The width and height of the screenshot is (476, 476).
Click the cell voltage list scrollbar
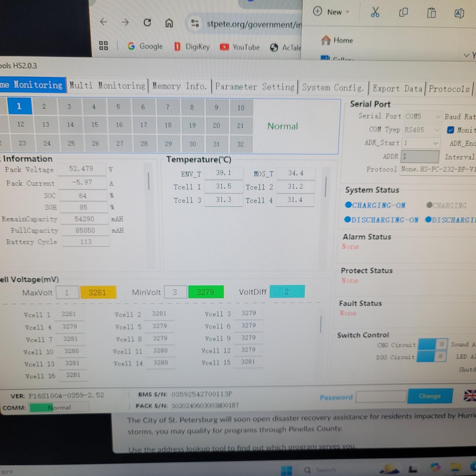(x=320, y=324)
